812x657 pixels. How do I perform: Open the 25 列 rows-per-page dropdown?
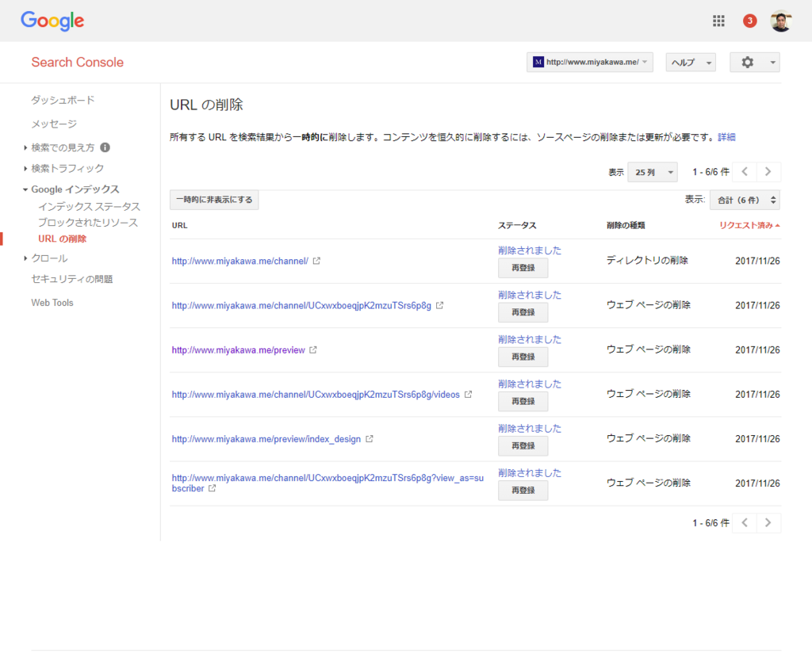coord(653,172)
